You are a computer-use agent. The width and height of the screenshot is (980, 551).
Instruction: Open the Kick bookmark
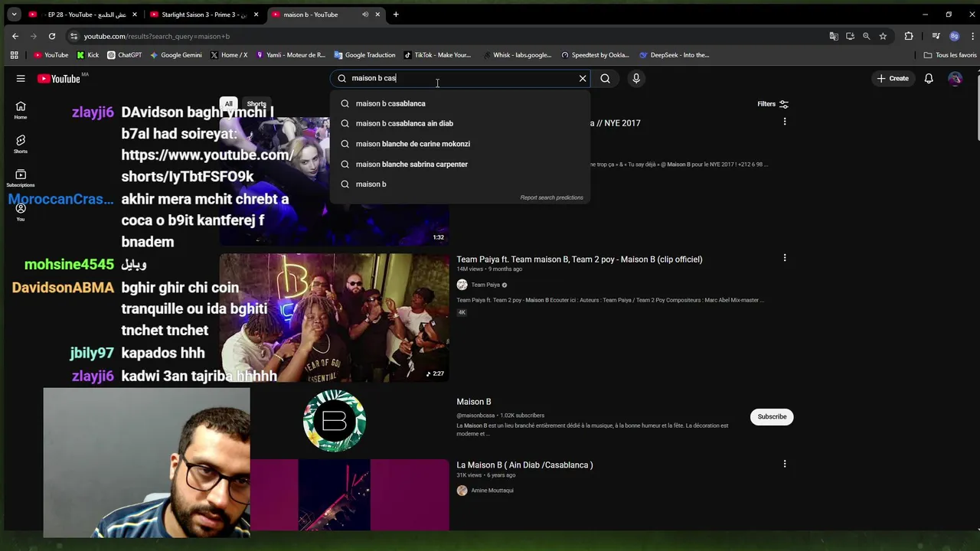pyautogui.click(x=88, y=55)
